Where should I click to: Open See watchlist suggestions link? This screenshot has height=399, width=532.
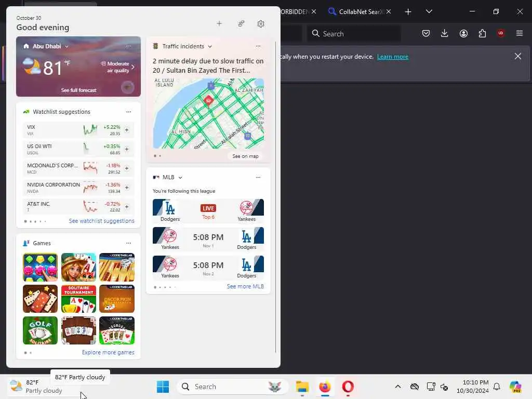point(101,221)
